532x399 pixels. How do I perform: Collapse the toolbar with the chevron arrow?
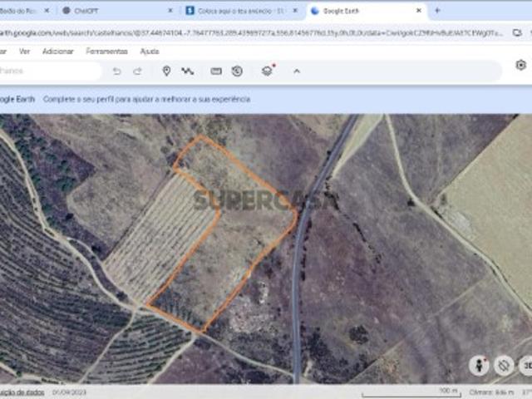[297, 71]
